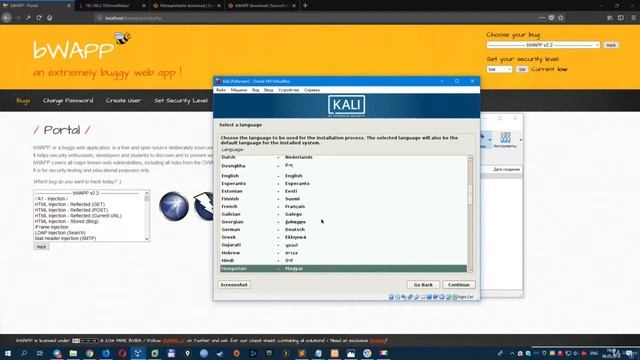Select HTML Injection - Reflected (GET)
Viewport: 640px width, 360px height.
(x=70, y=204)
